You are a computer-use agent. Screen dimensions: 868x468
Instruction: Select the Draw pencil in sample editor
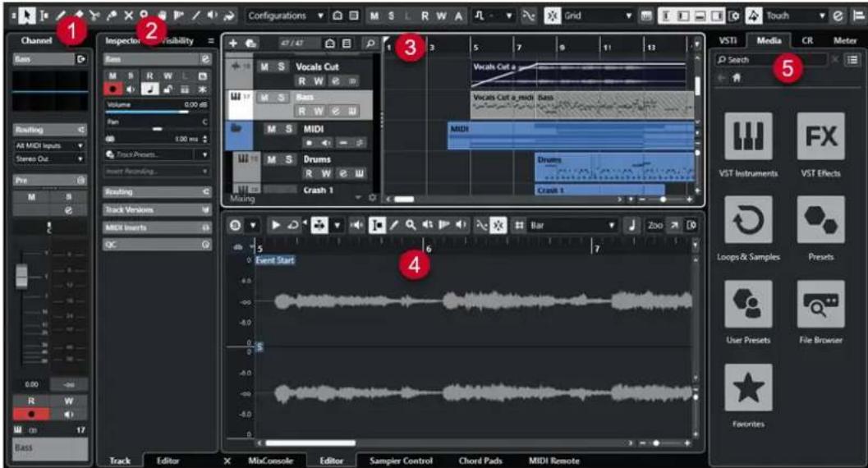tap(394, 225)
